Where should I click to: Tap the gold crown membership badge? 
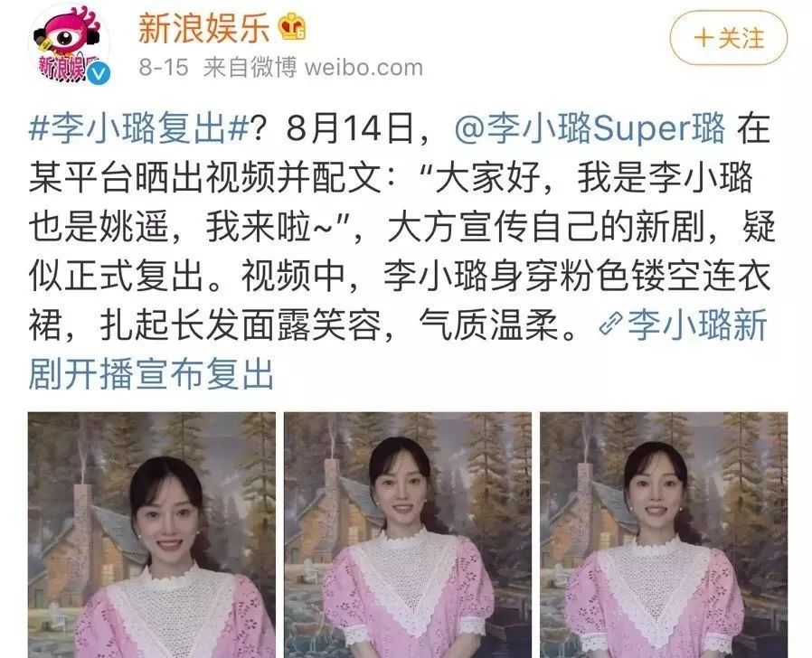(x=292, y=27)
